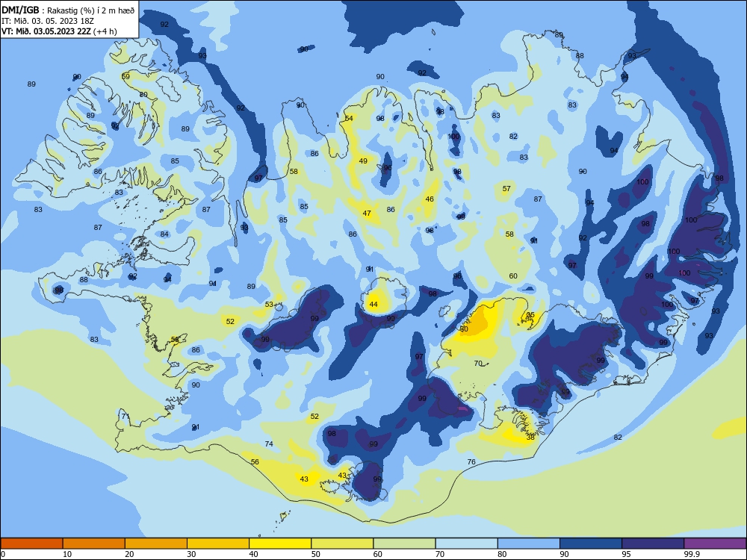
Task: Click the 54 value on the northern peninsula
Action: 349,118
